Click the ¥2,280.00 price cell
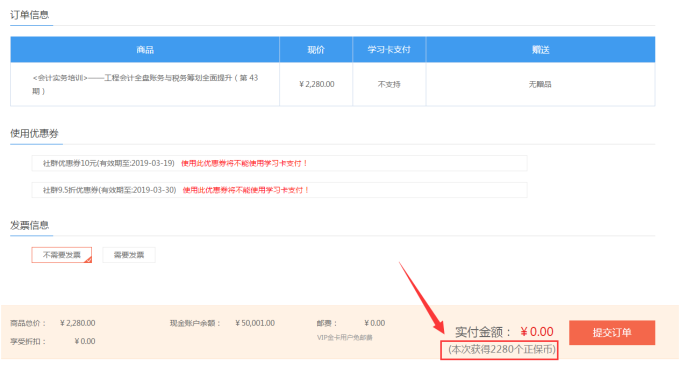Screen dimensions: 680x365 point(317,84)
